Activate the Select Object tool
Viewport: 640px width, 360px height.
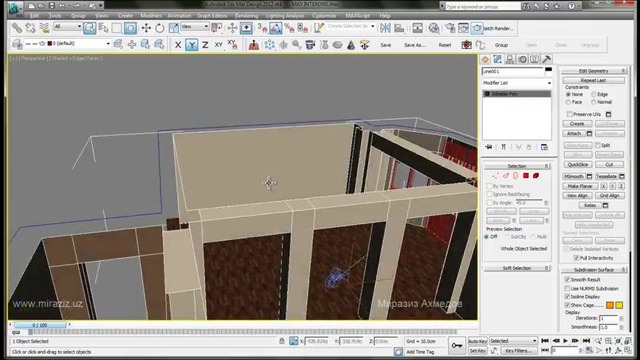(x=89, y=28)
